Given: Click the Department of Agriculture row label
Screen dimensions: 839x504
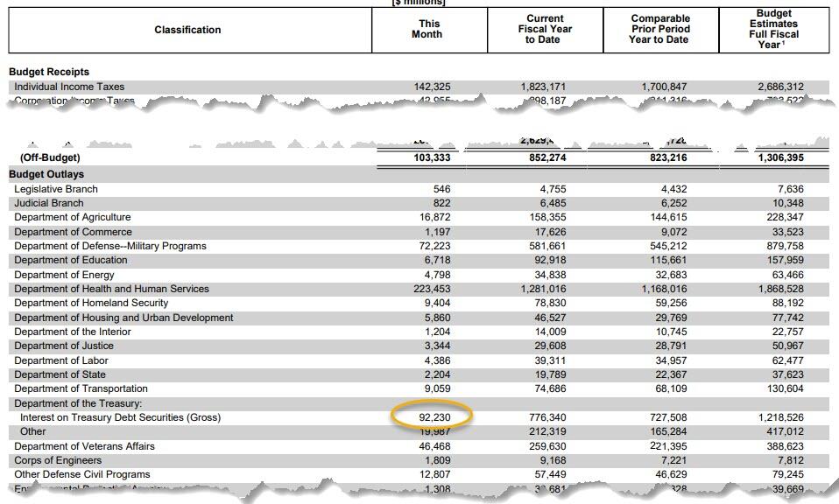Looking at the screenshot, I should point(73,217).
